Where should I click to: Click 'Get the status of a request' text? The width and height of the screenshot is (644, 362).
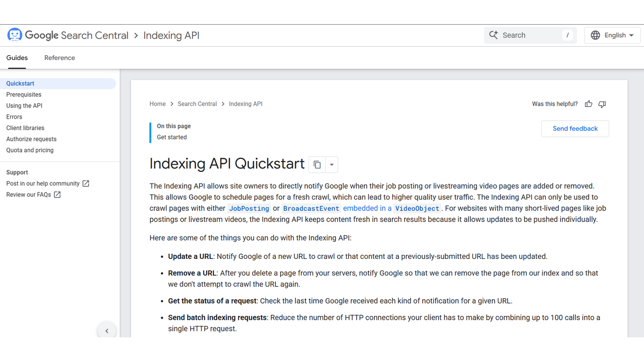(213, 301)
